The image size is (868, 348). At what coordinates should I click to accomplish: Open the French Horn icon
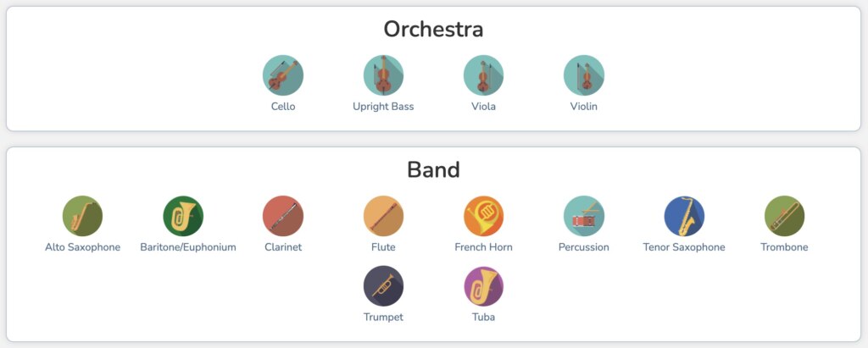[x=483, y=216]
